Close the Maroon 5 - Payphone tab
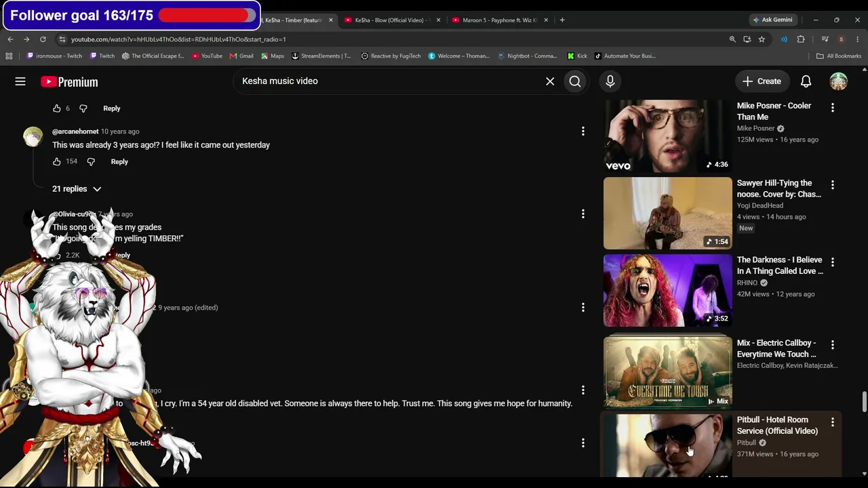This screenshot has width=868, height=488. (546, 20)
